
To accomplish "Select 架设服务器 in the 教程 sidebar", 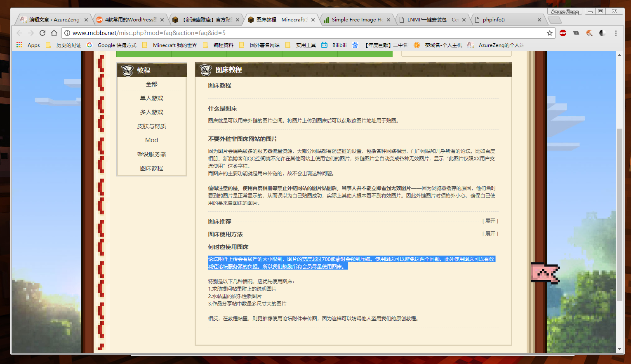I will (152, 154).
